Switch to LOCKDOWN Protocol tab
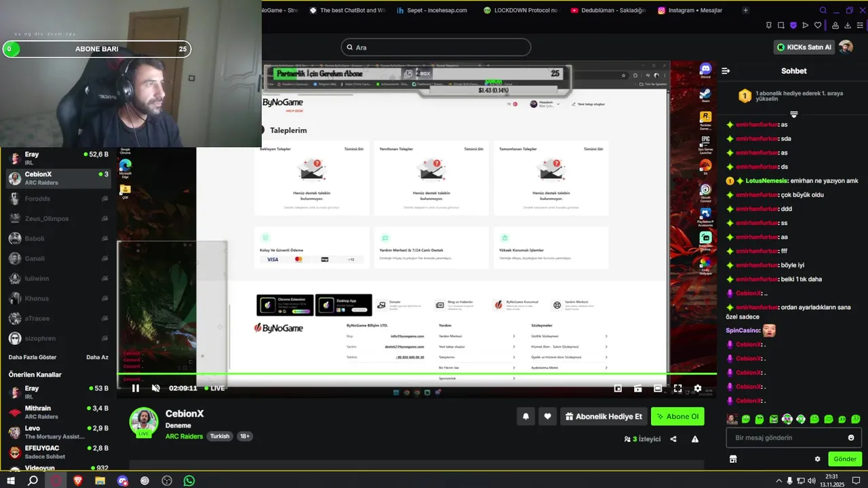868x488 pixels. (x=521, y=10)
